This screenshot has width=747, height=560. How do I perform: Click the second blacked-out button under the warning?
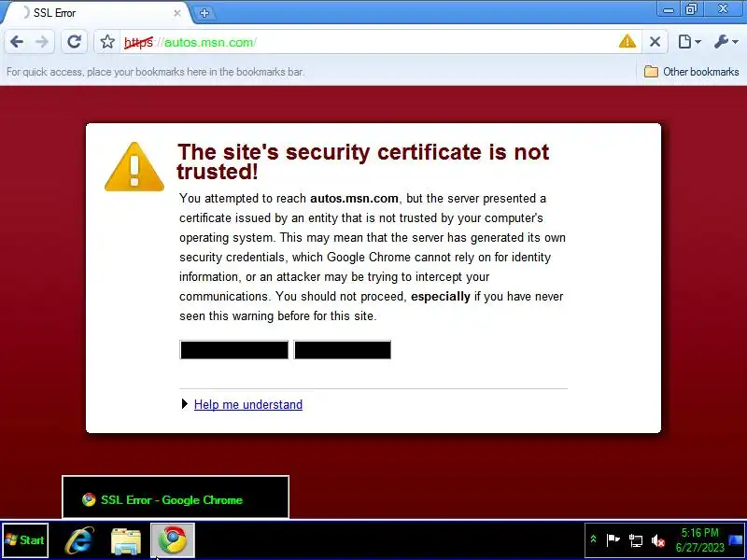click(343, 349)
